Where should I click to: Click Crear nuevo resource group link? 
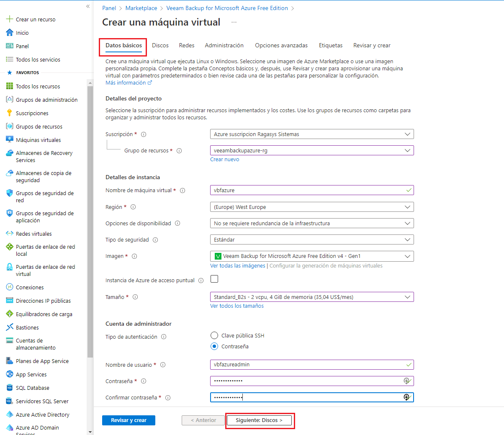pos(225,160)
